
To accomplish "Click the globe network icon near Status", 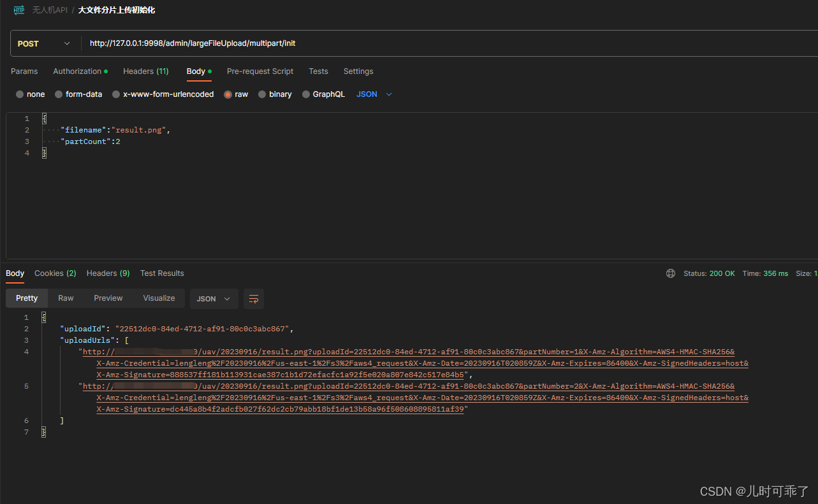I will pyautogui.click(x=671, y=273).
